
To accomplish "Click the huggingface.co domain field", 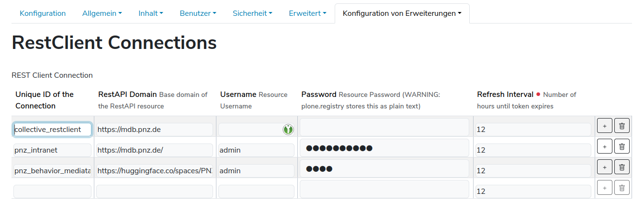I will tap(154, 171).
